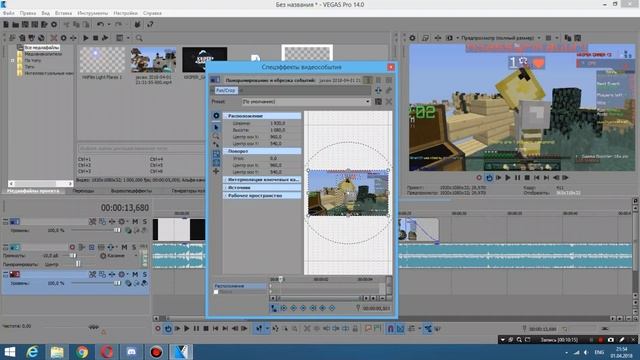Click the Open project folder icon
The width and height of the screenshot is (640, 360).
pos(16,24)
